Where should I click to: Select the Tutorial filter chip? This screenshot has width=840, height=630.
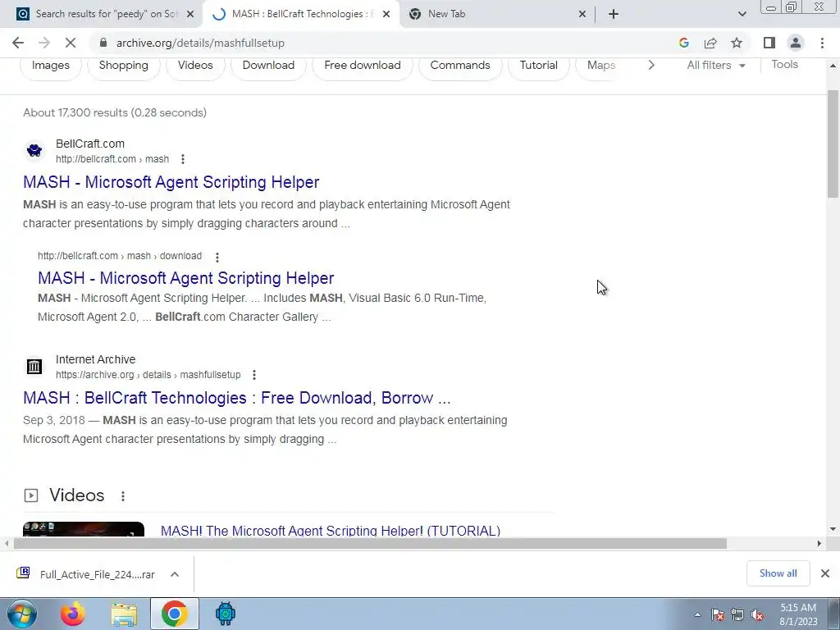539,66
